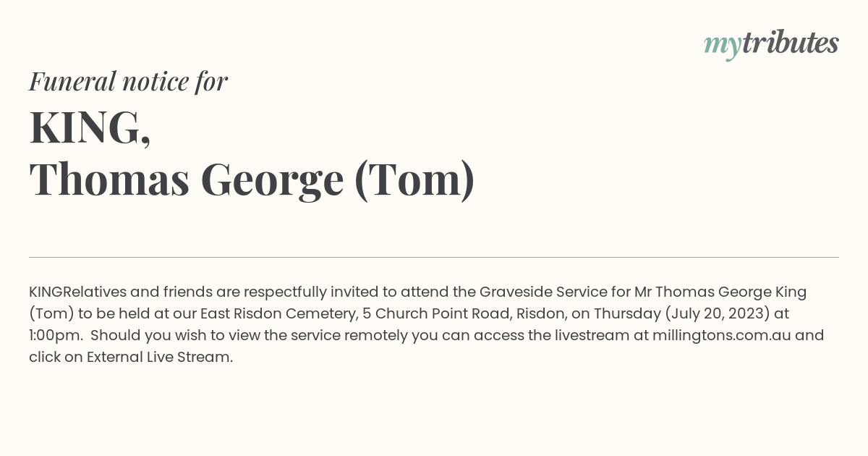Click the 'Thomas George (Tom)' name heading
Screen dimensions: 868x456
tap(252, 180)
